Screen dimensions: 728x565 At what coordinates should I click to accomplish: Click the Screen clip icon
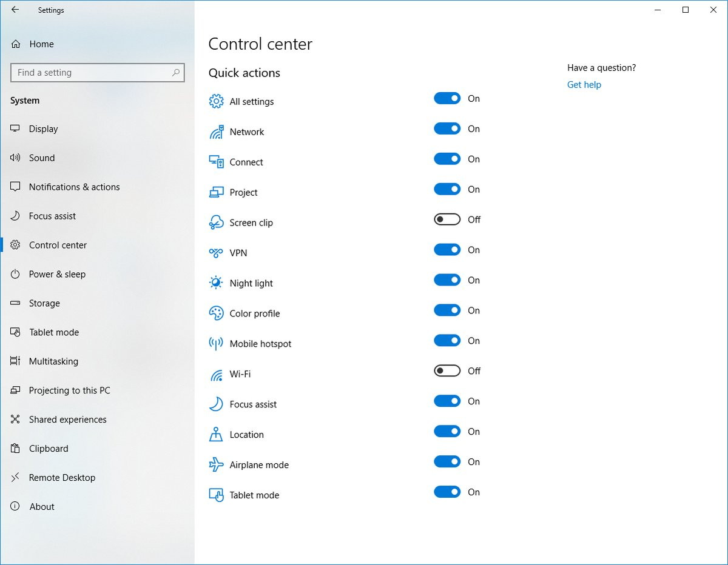(216, 222)
